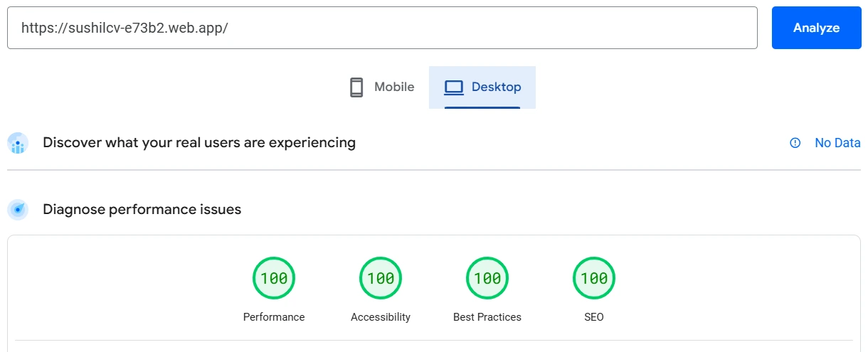This screenshot has width=868, height=352.
Task: Select the Accessibility score gauge
Action: pyautogui.click(x=381, y=278)
